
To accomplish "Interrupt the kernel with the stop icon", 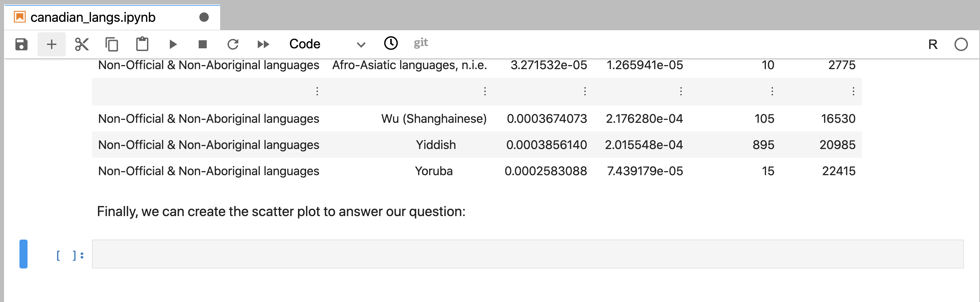I will [x=203, y=45].
